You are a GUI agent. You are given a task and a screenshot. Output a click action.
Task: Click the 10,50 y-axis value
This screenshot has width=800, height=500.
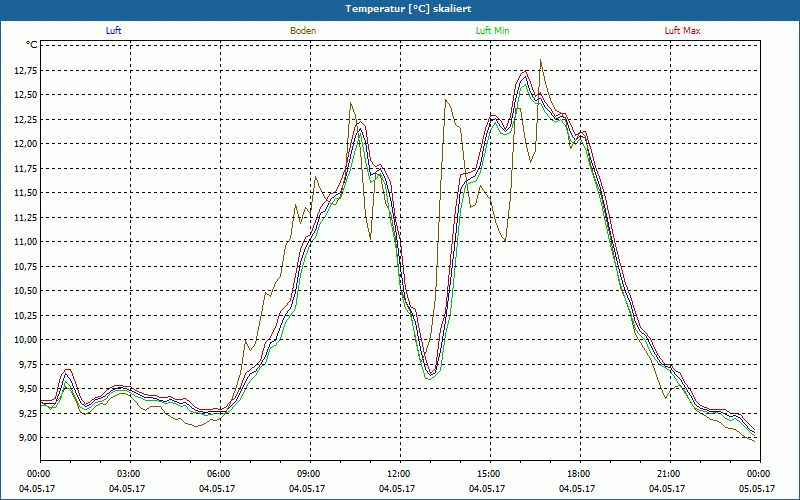click(x=26, y=291)
